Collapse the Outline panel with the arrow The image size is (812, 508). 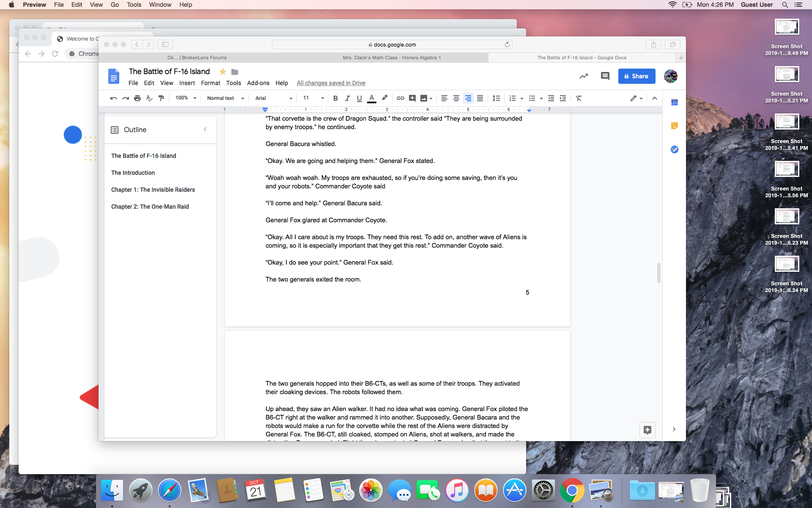[205, 129]
